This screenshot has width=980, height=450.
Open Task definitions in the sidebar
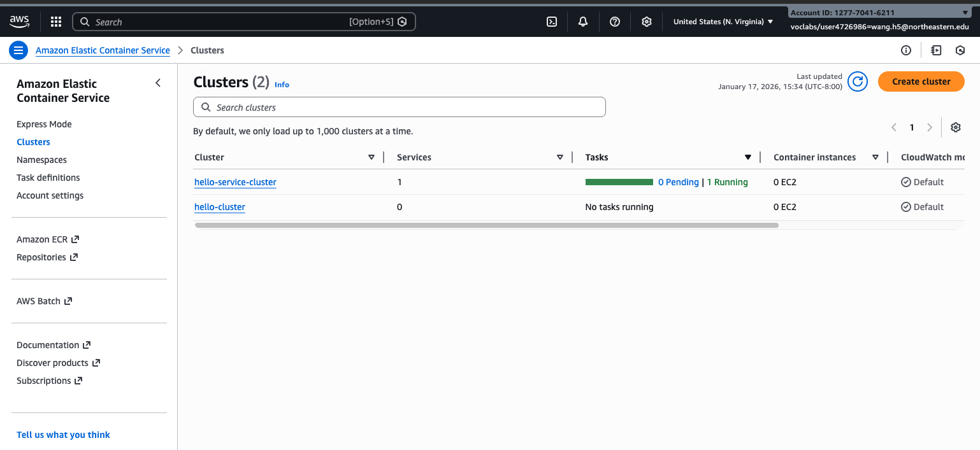click(x=48, y=178)
